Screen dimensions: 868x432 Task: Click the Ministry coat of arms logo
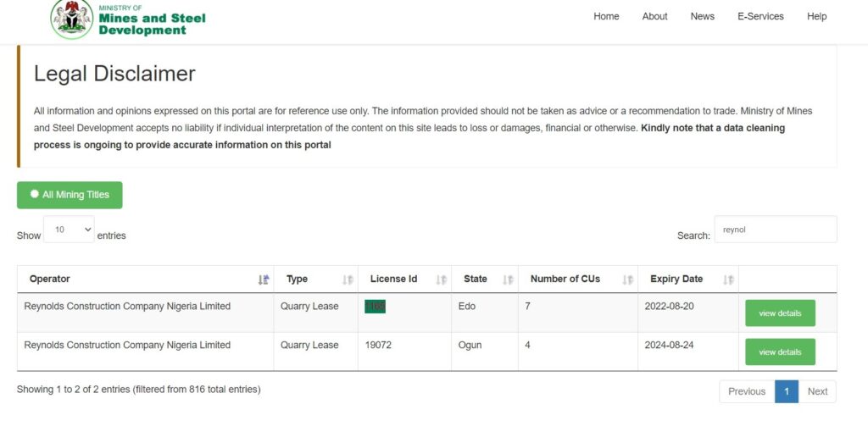coord(72,19)
